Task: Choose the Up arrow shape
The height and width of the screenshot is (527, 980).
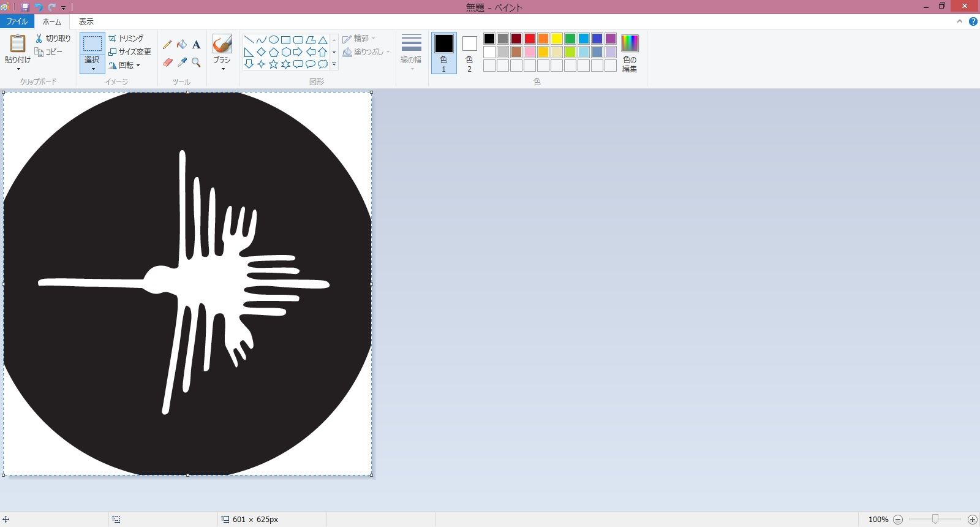Action: pos(323,52)
